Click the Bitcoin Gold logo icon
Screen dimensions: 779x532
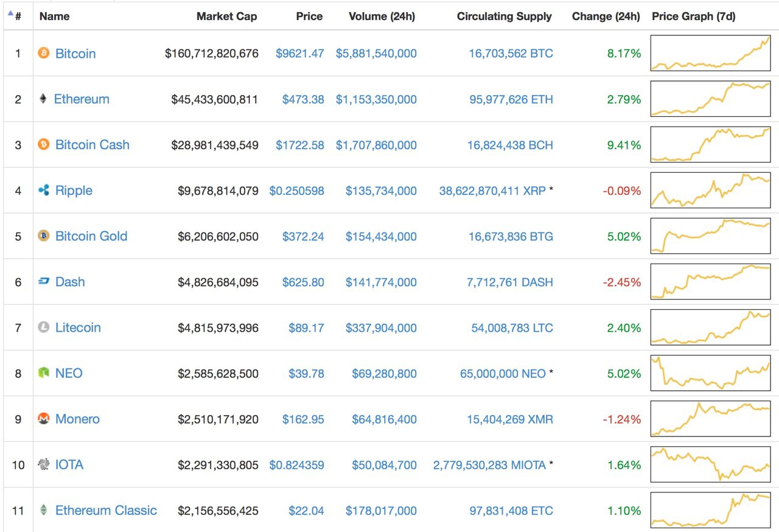[43, 236]
